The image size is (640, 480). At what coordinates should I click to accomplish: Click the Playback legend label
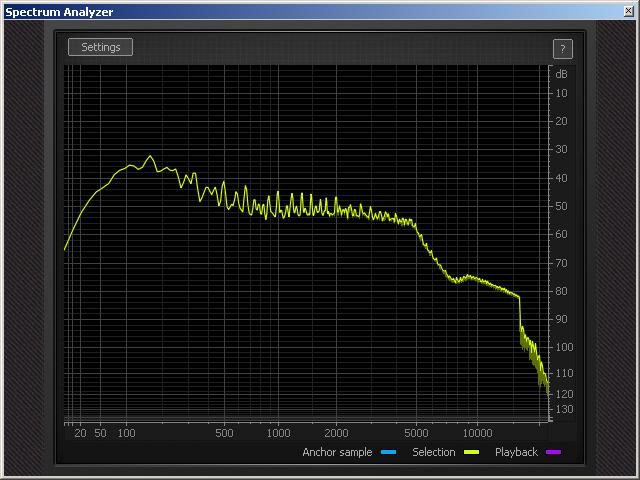516,453
